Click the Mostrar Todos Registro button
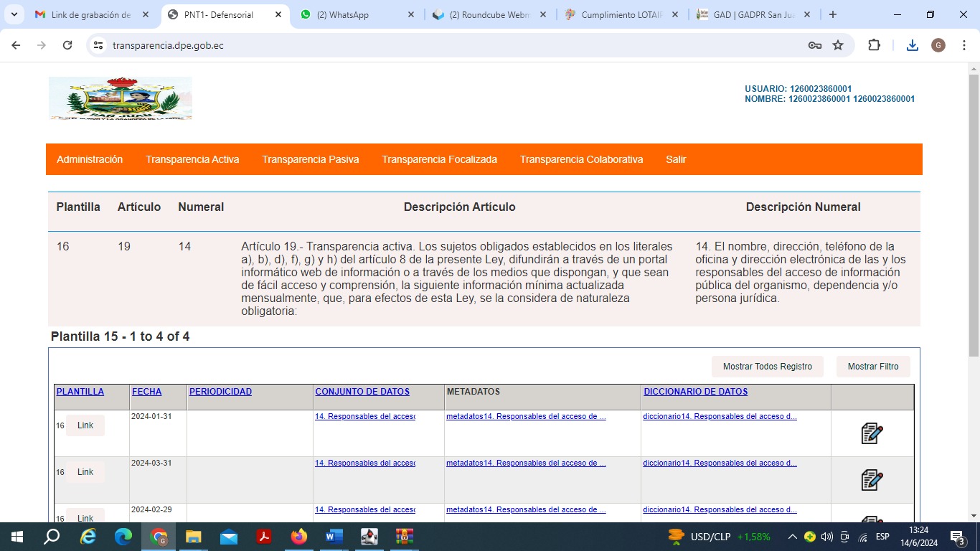 [767, 367]
